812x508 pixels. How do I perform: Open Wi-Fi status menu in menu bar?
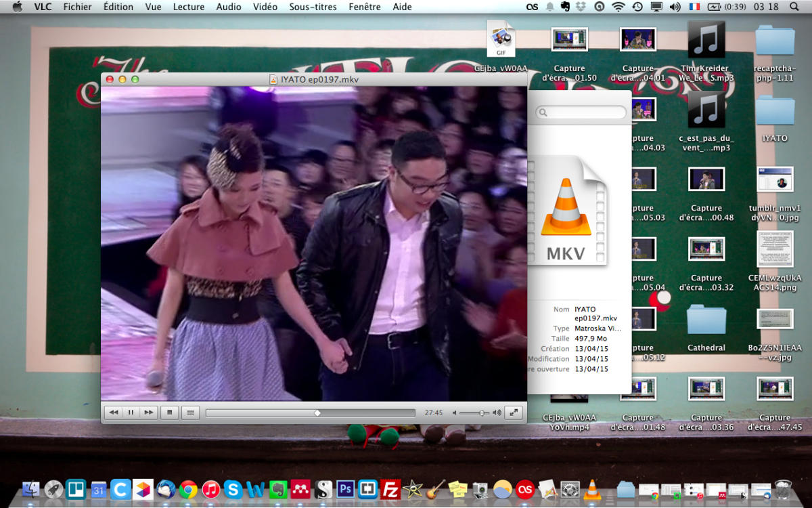(x=618, y=7)
